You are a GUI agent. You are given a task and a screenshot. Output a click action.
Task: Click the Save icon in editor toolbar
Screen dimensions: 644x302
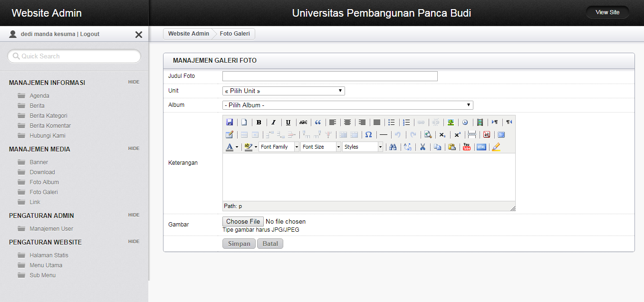pos(230,122)
